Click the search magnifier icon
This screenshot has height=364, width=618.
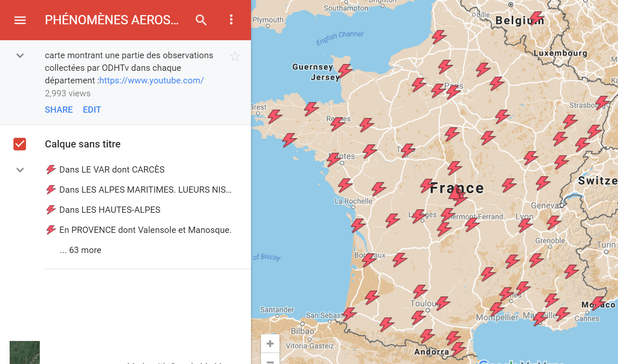point(201,20)
